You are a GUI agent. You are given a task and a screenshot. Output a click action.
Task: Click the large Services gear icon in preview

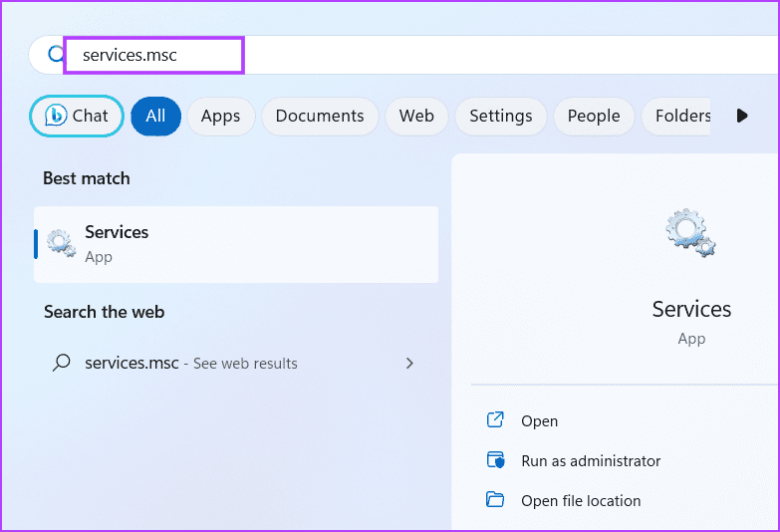pyautogui.click(x=691, y=233)
